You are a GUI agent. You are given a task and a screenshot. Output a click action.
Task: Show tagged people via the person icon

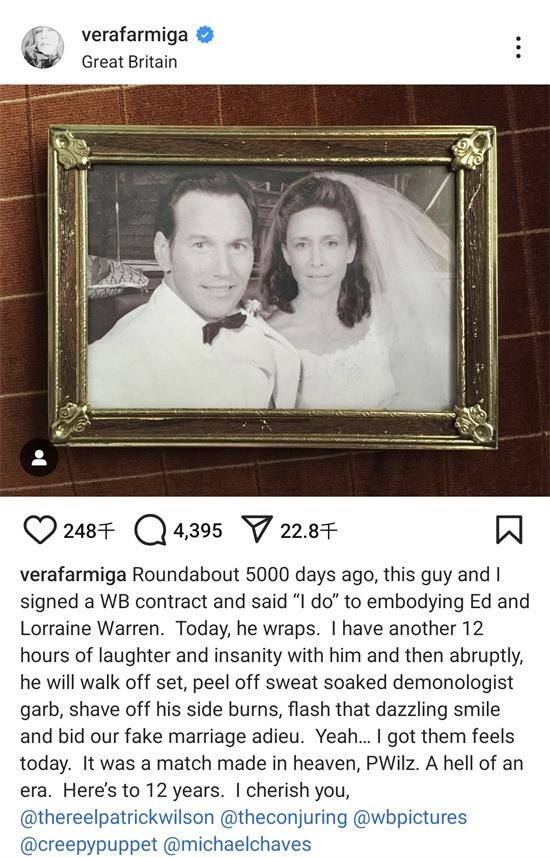point(39,457)
